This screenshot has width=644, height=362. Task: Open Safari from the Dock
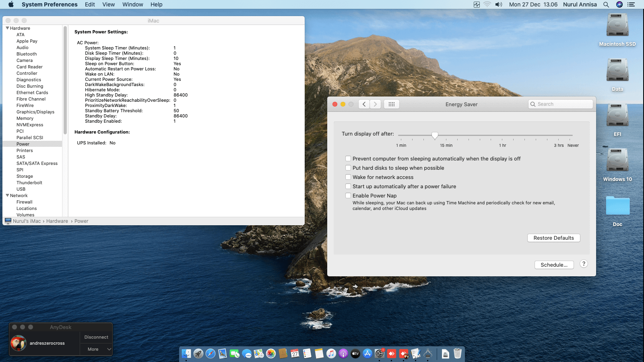[x=211, y=354]
